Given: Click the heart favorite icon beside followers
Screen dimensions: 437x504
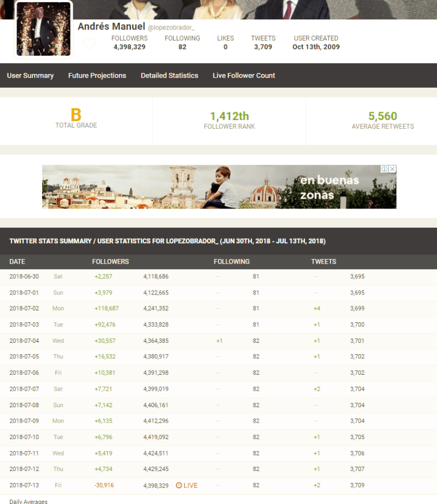Looking at the screenshot, I should (89, 44).
